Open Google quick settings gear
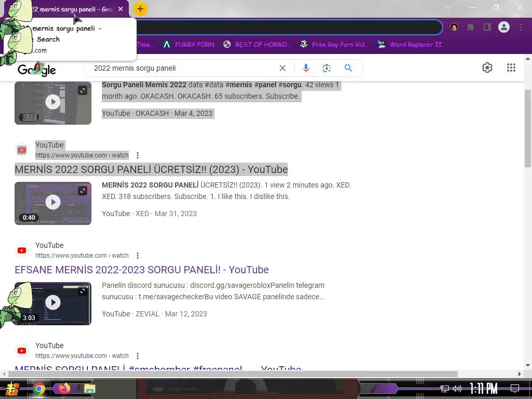532x399 pixels. click(x=487, y=68)
